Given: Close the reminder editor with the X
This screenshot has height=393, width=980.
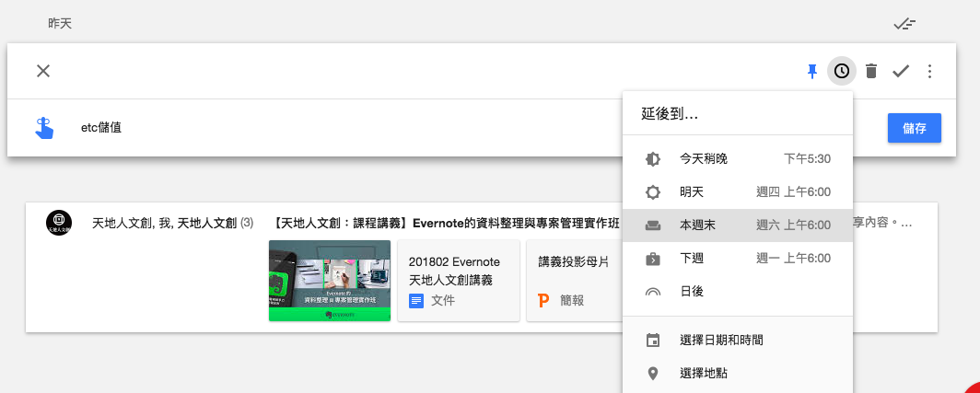Looking at the screenshot, I should pyautogui.click(x=43, y=71).
